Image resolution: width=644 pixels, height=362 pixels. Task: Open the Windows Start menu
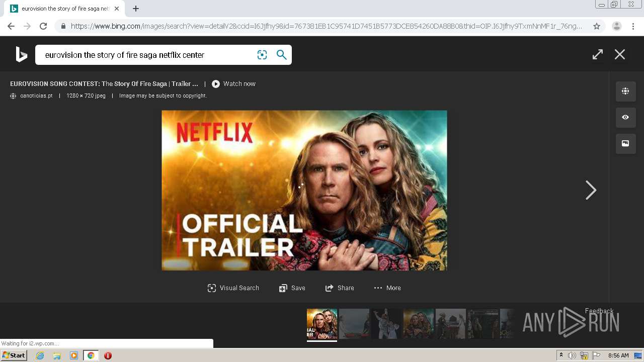pos(14,355)
